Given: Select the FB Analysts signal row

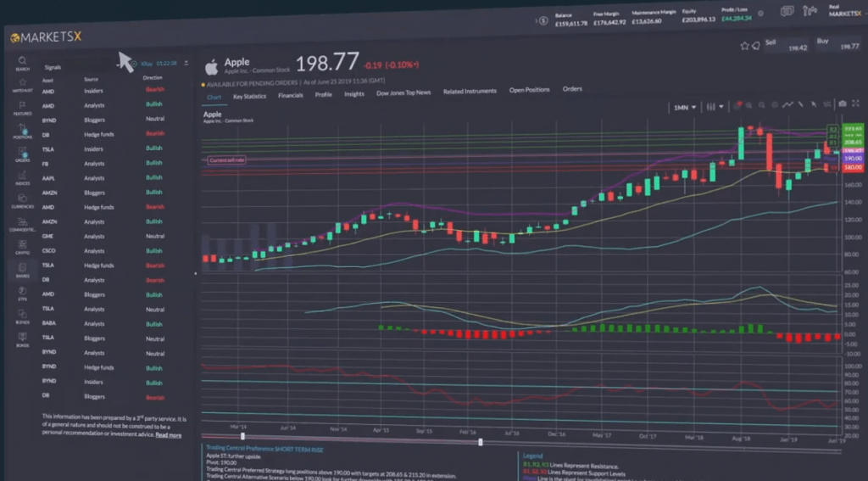Looking at the screenshot, I should pos(103,164).
